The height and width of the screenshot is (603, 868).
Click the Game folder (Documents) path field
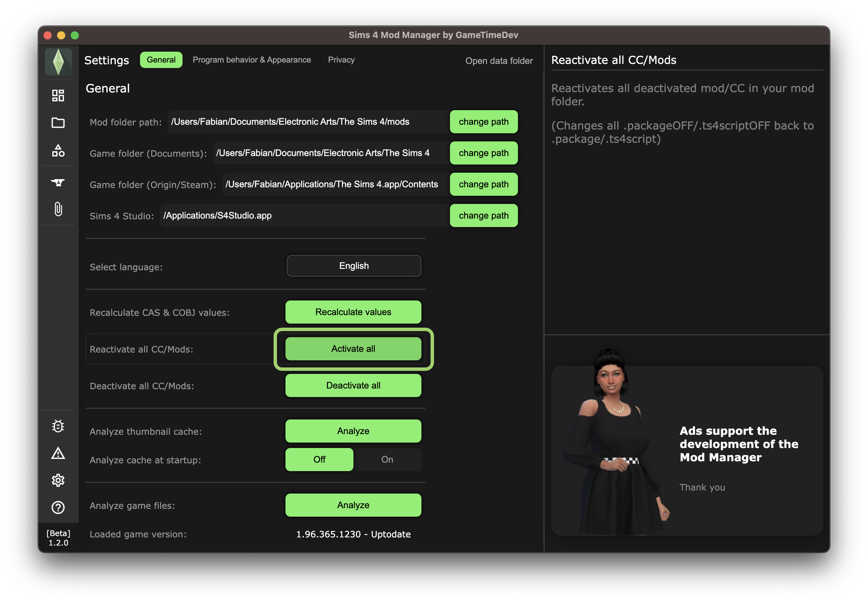(331, 153)
